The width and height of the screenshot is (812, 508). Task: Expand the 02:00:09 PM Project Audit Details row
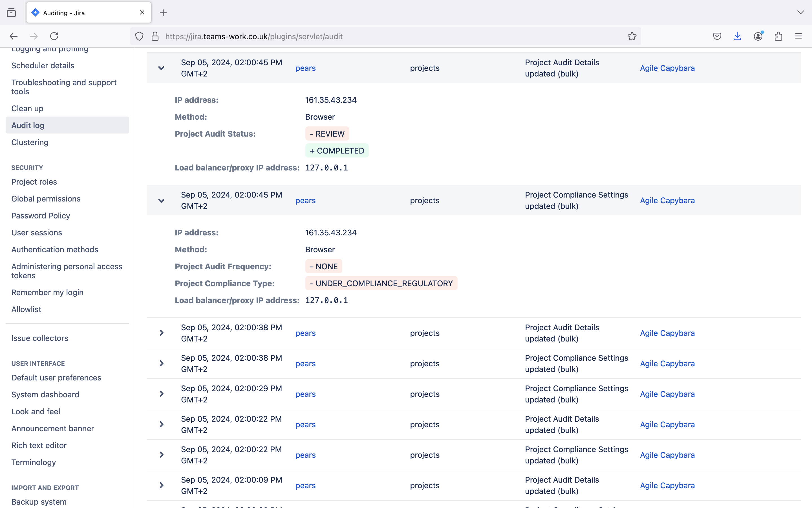pos(161,485)
